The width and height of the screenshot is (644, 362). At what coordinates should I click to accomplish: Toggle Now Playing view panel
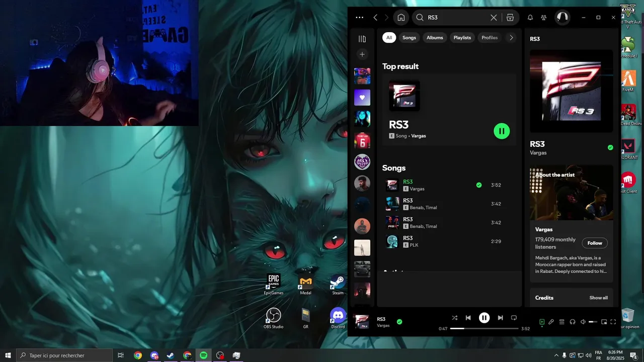point(542,322)
